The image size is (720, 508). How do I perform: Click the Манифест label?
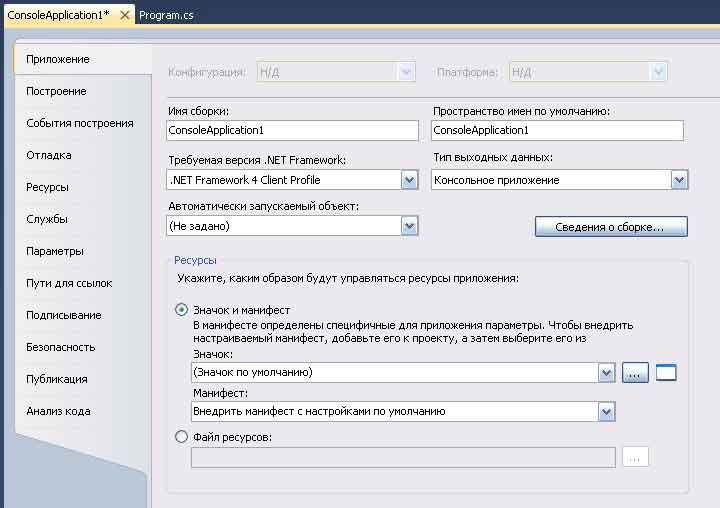[x=220, y=393]
